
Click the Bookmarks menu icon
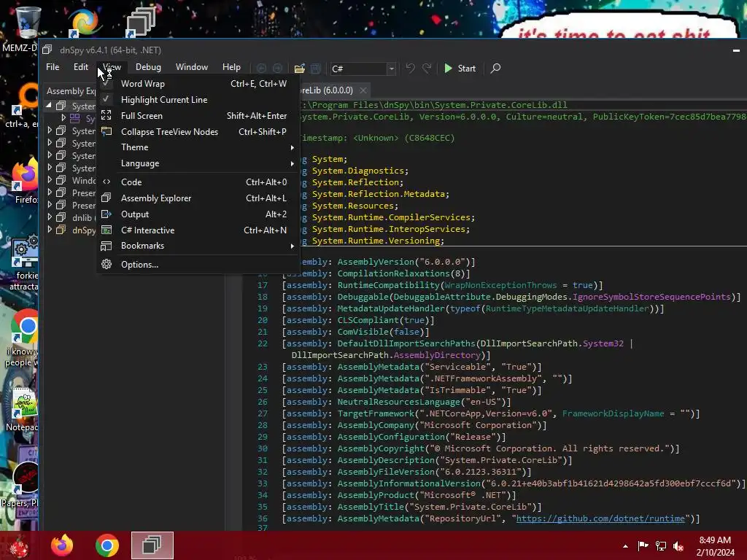point(107,246)
